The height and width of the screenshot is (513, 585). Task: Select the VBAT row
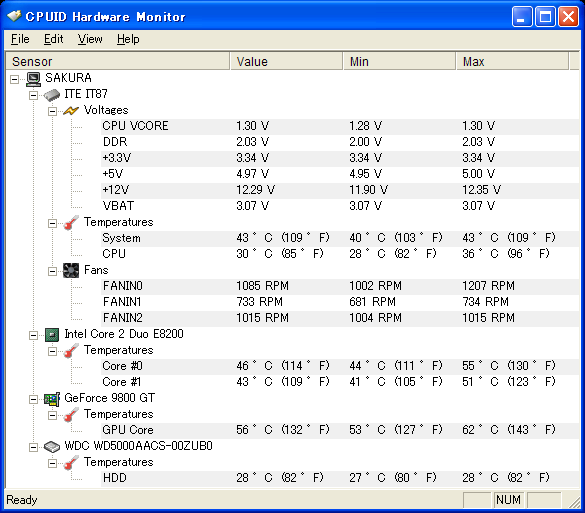click(340, 206)
